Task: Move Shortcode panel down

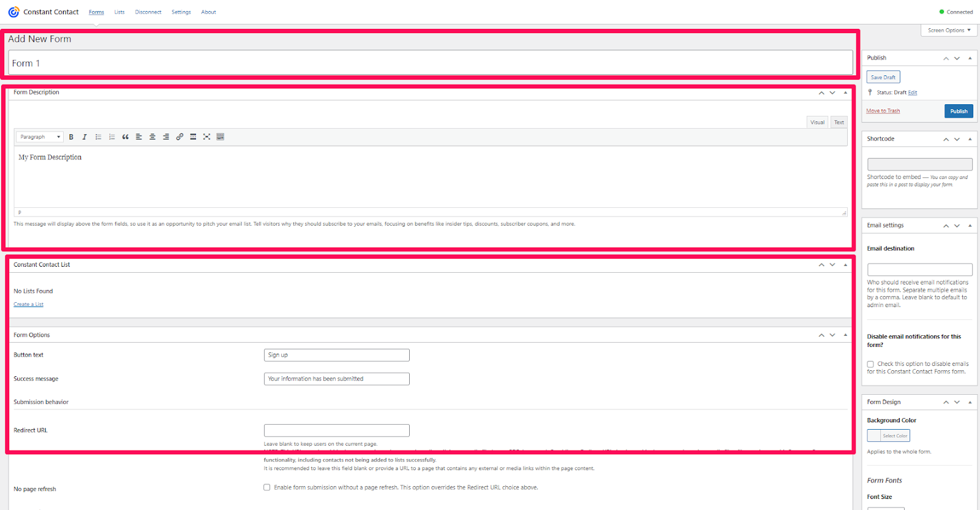Action: coord(957,139)
